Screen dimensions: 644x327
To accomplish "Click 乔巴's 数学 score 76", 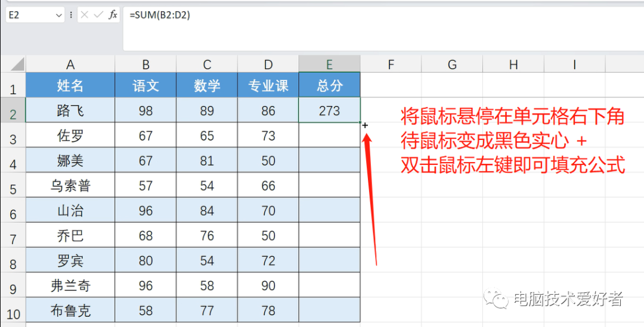I will (207, 235).
